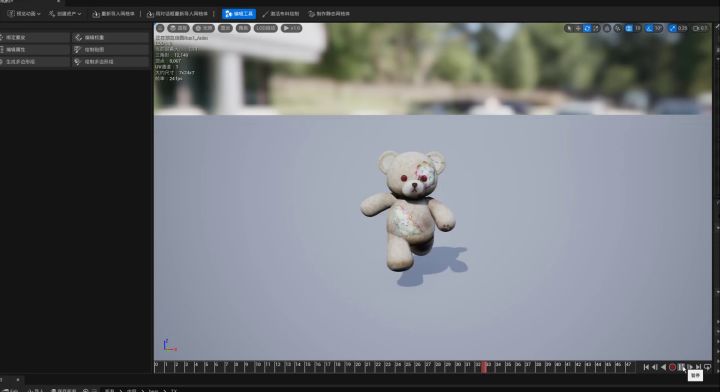This screenshot has width=720, height=392.
Task: Choose the active rotate gizmo icon
Action: click(x=587, y=28)
